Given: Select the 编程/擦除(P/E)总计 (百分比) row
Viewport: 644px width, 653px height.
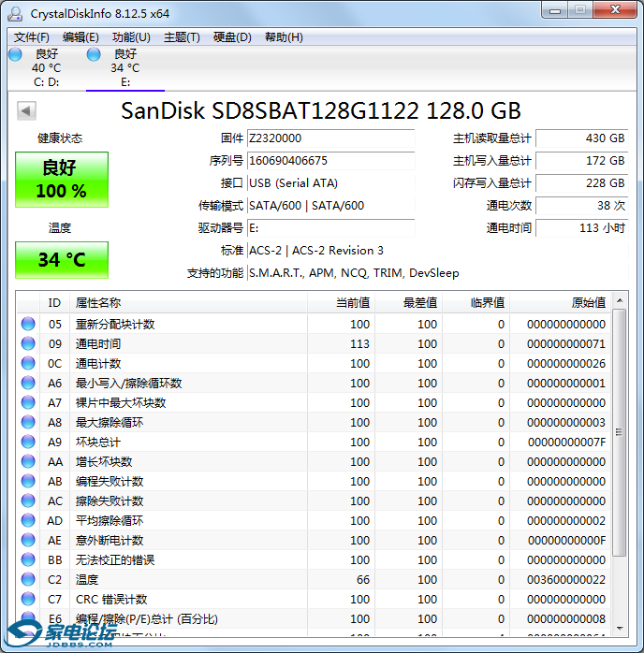Looking at the screenshot, I should tap(314, 618).
